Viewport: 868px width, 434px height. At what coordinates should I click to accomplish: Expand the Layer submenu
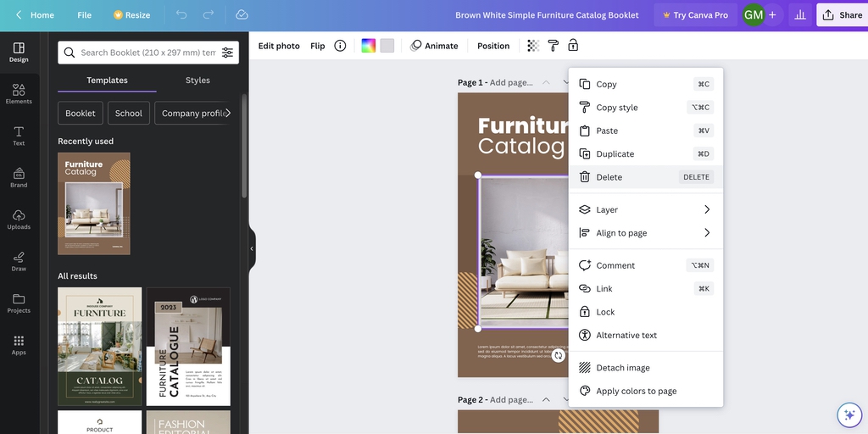pyautogui.click(x=645, y=210)
